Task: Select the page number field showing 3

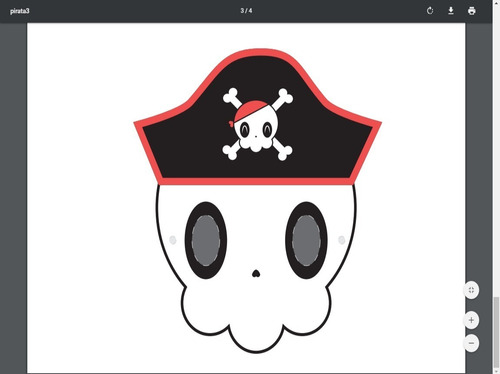Action: [242, 11]
